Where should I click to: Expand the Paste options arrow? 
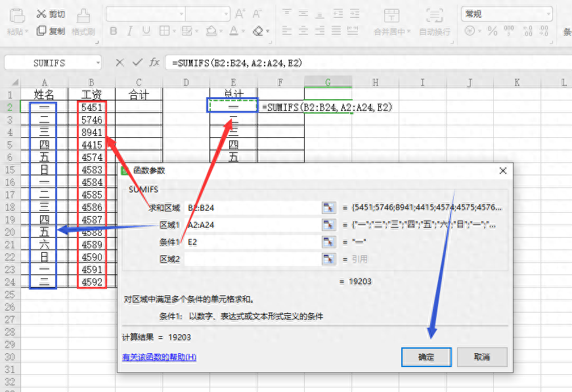pyautogui.click(x=27, y=32)
